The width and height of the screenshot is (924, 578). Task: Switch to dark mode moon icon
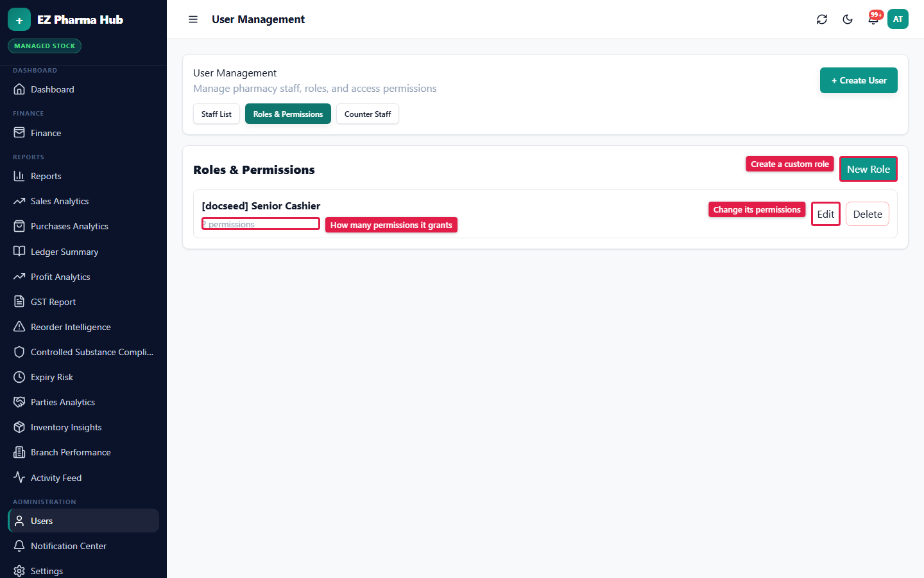[848, 19]
